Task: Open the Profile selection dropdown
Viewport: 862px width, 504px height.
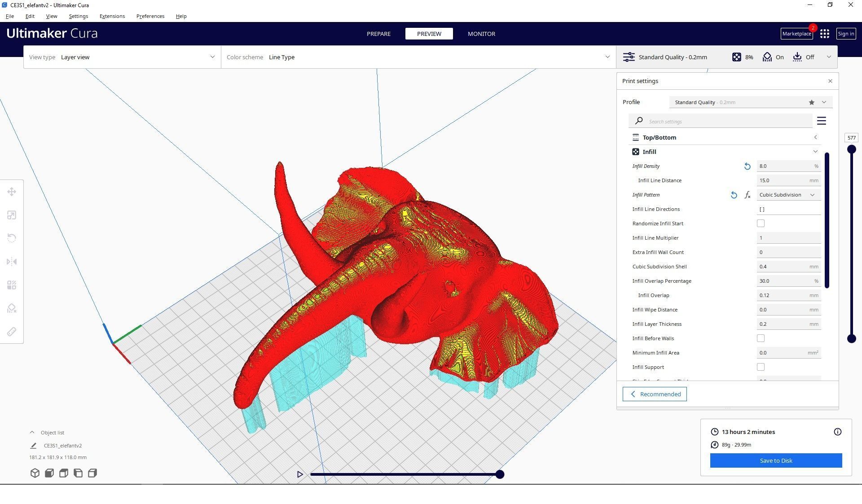Action: [x=751, y=102]
